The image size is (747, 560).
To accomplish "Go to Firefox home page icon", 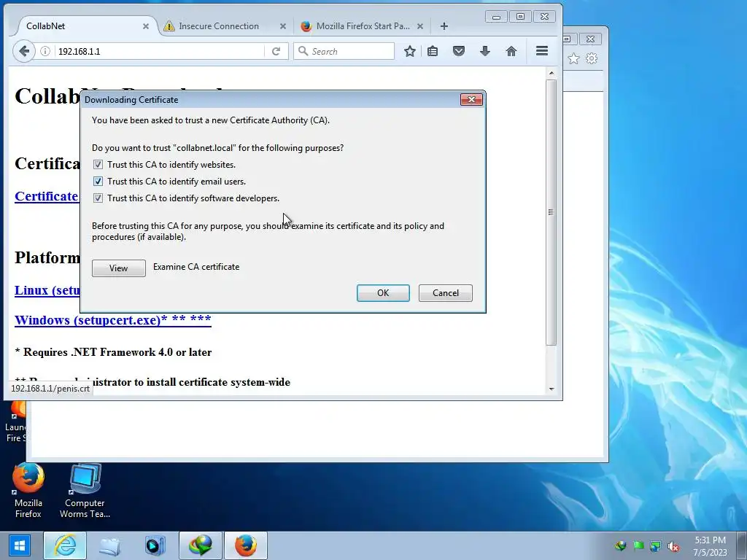I will [x=511, y=51].
